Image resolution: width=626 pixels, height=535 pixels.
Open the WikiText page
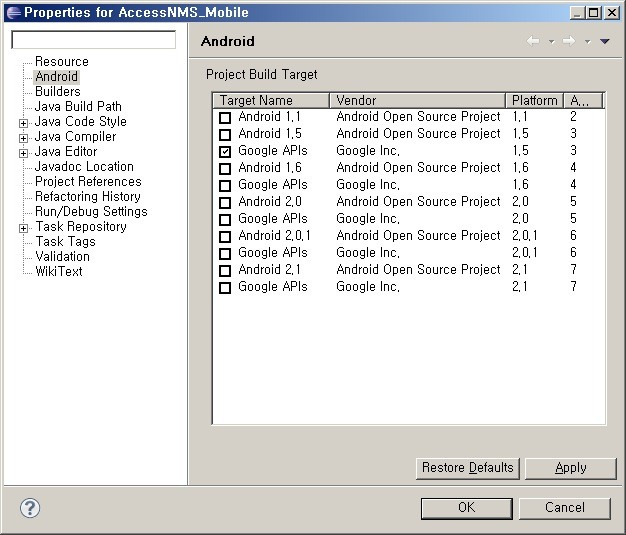tap(58, 271)
